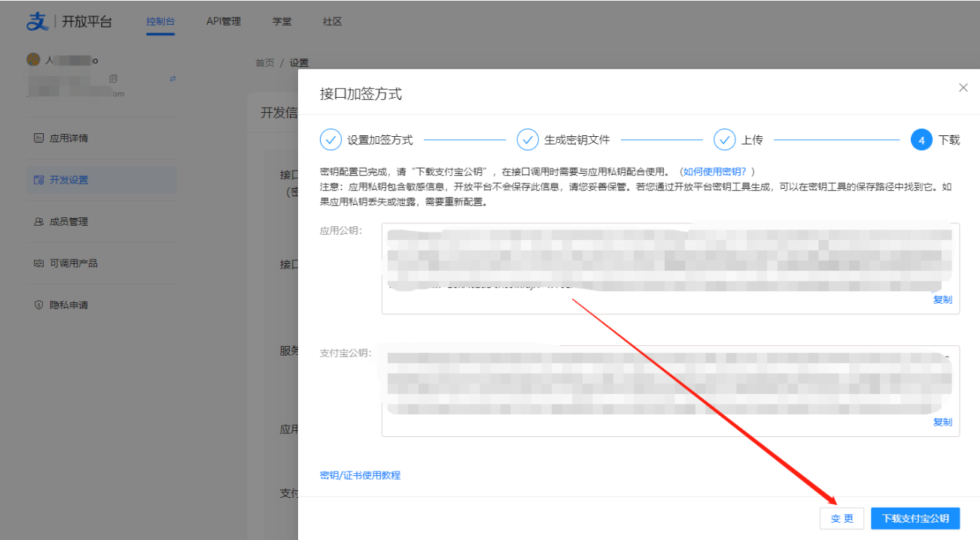Close the 接口加签方式 dialog
This screenshot has height=540, width=980.
[963, 88]
